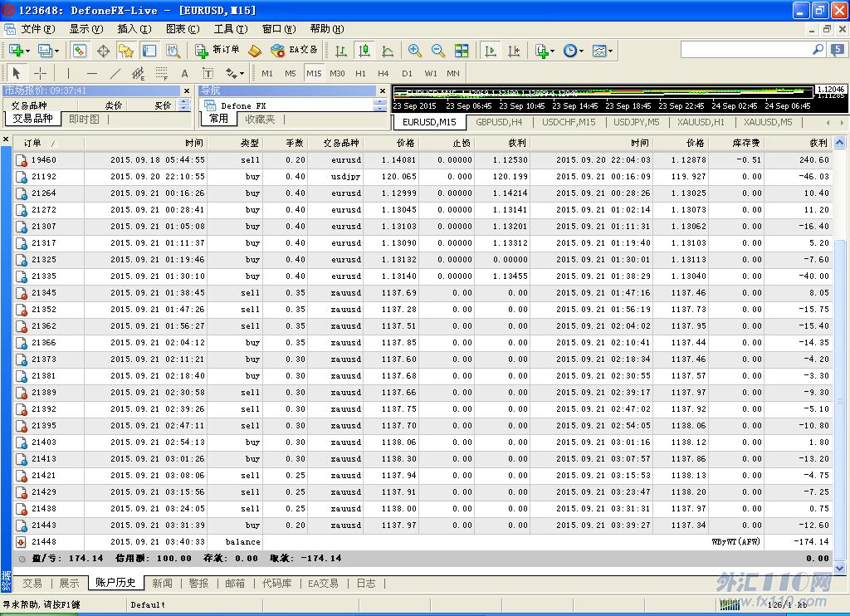
Task: Select the equidistant channel tool
Action: [139, 73]
